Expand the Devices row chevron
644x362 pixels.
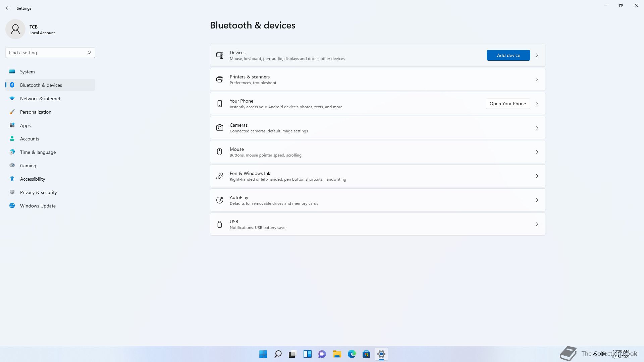click(x=537, y=55)
